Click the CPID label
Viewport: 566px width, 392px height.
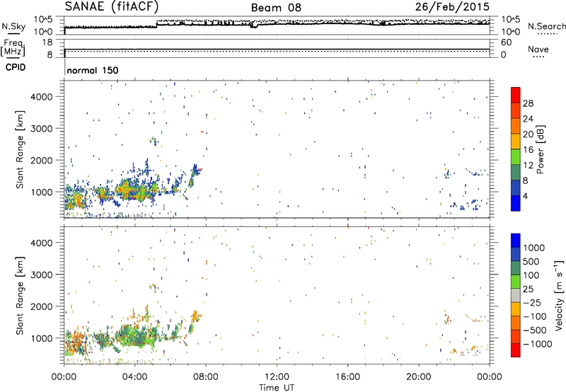16,67
